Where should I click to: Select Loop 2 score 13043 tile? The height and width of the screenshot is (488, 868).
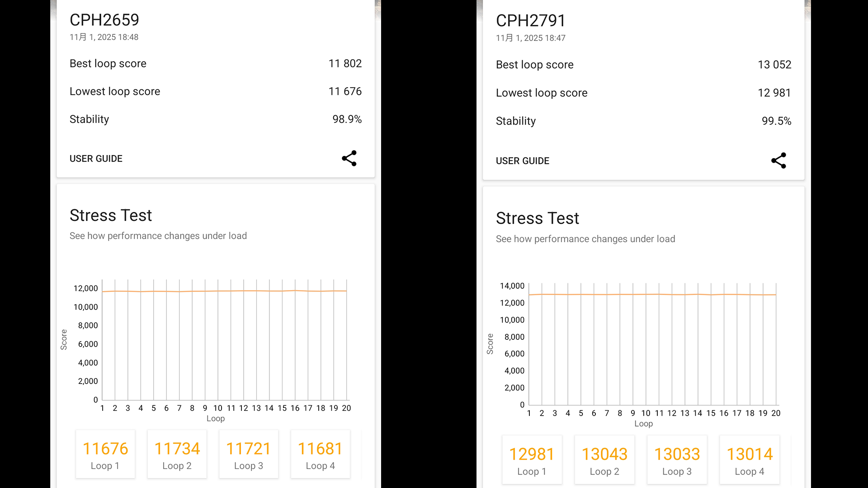click(x=604, y=460)
